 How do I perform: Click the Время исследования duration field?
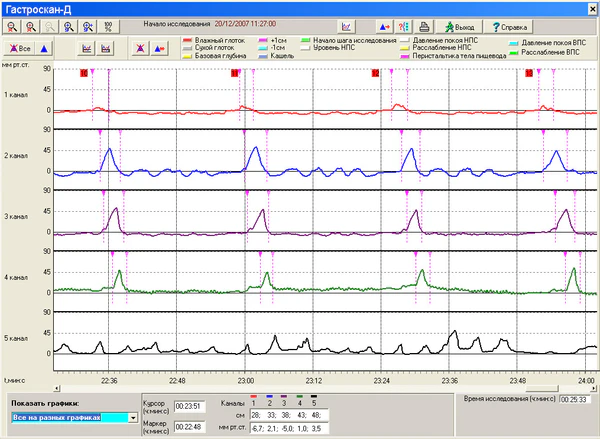[x=577, y=399]
